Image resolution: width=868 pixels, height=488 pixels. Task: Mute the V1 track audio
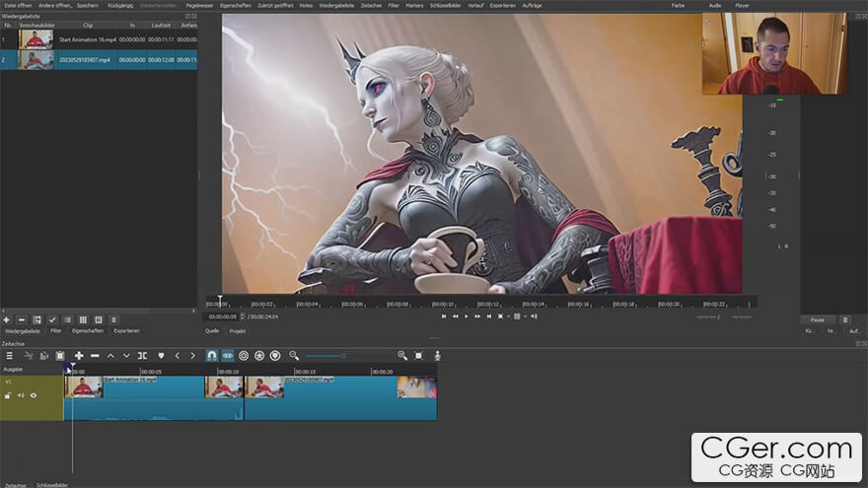21,395
